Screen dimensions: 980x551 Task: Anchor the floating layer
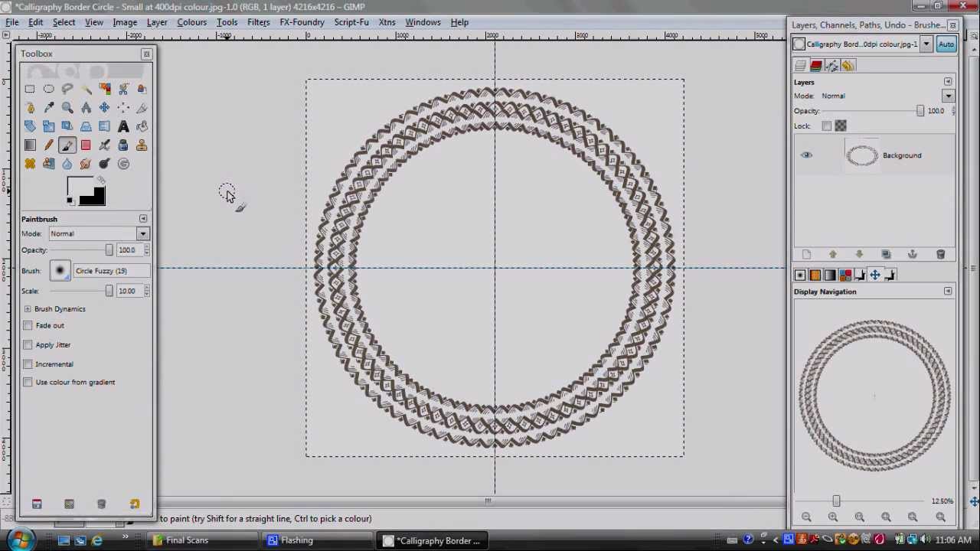pyautogui.click(x=913, y=254)
